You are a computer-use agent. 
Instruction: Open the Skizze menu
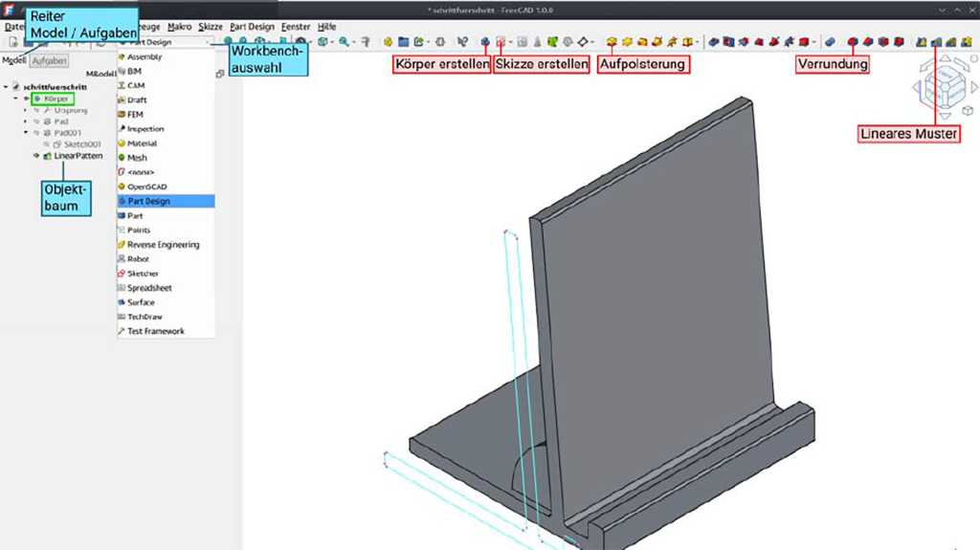[211, 26]
